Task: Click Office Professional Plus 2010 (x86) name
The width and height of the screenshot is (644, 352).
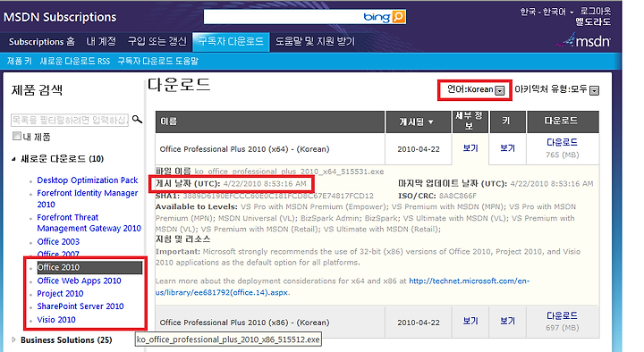Action: click(x=244, y=323)
